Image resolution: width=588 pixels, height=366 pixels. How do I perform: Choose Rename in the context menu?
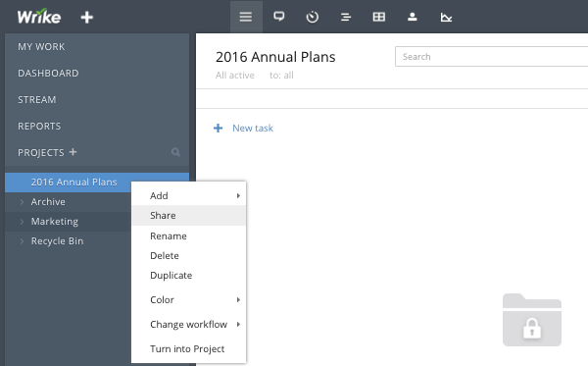pyautogui.click(x=188, y=235)
